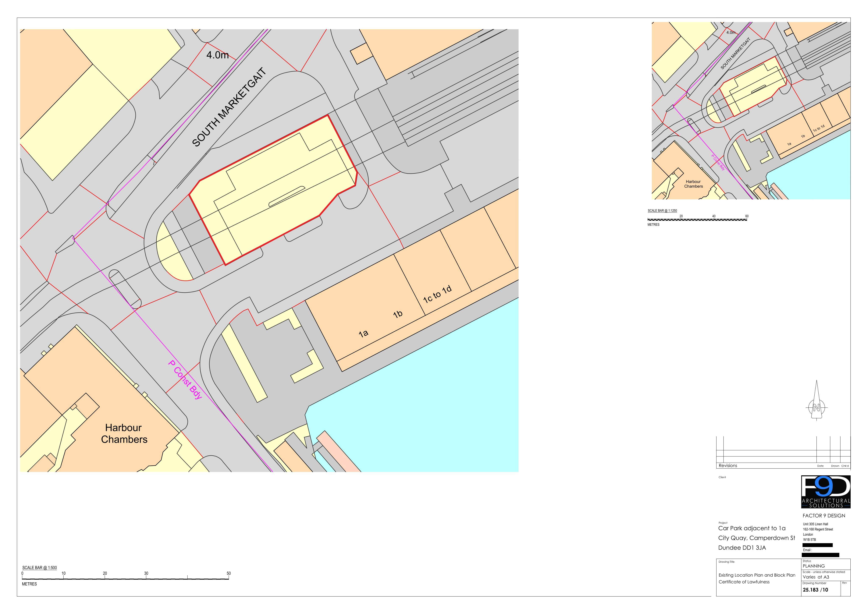Click the north arrow compass symbol
The width and height of the screenshot is (868, 614).
[x=816, y=401]
